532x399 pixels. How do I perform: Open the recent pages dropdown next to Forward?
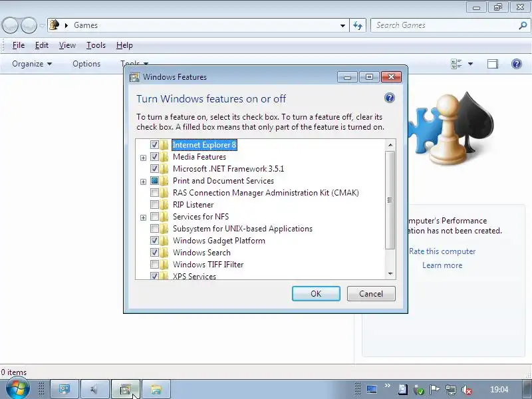point(42,25)
